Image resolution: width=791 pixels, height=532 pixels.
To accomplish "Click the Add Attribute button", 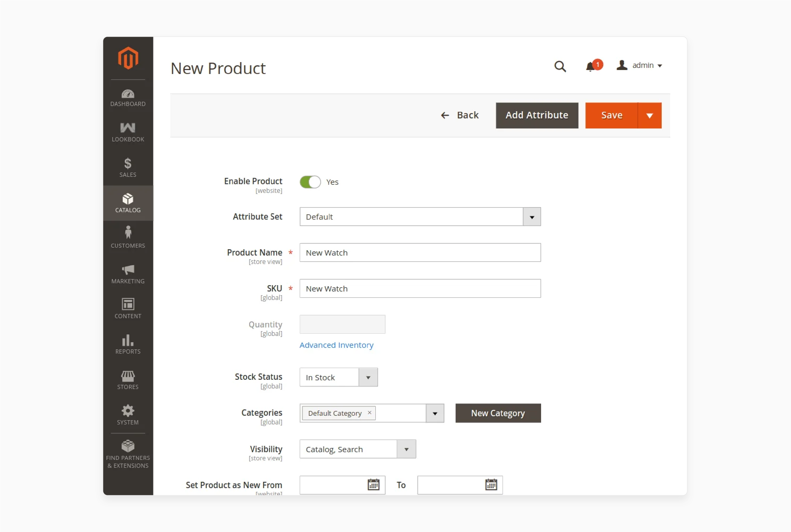I will [537, 115].
